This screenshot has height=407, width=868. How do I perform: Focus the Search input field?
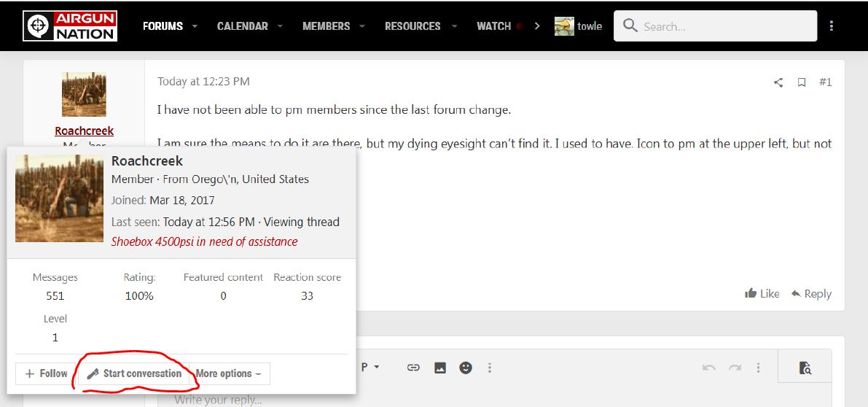pyautogui.click(x=715, y=26)
